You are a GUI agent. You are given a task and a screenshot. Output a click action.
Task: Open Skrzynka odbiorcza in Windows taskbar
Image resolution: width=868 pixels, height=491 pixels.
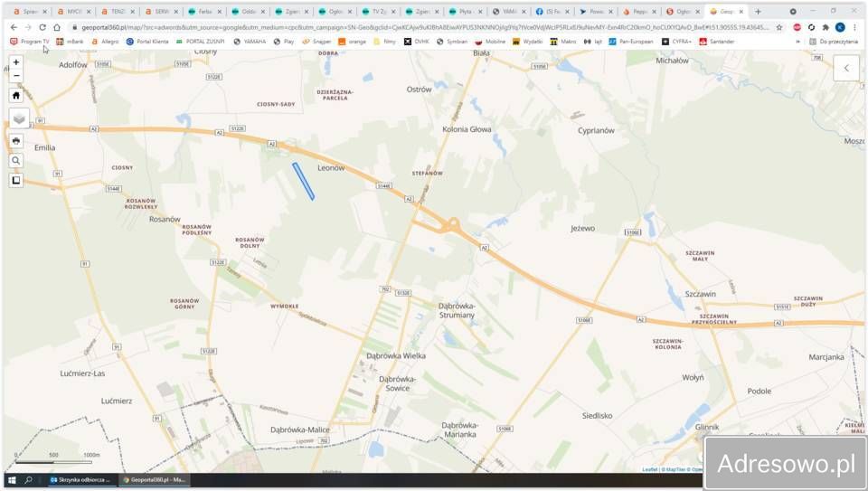pos(80,480)
